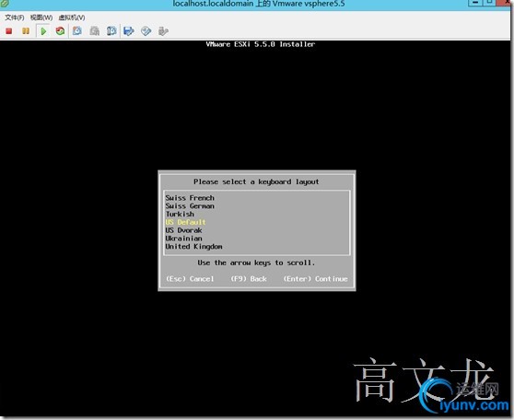Click the vSphere client icon in title bar
Image resolution: width=514 pixels, height=420 pixels.
5,4
